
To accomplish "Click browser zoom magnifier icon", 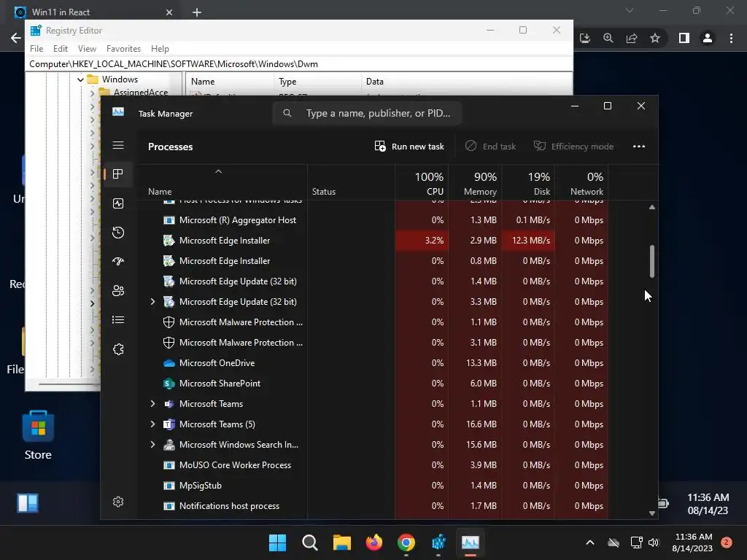I will (x=608, y=38).
